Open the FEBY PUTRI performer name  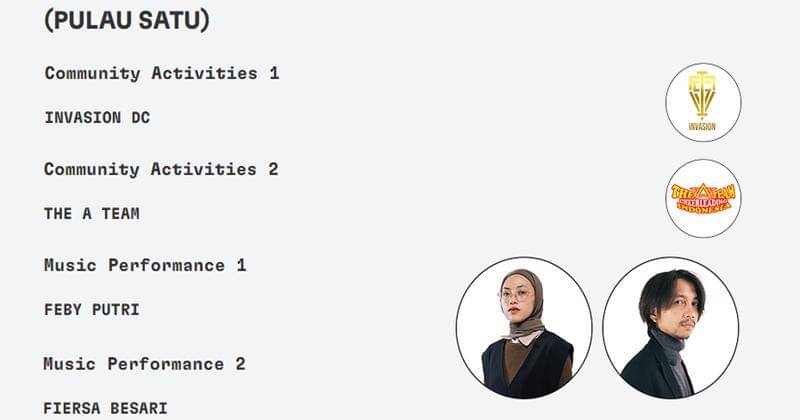click(92, 309)
